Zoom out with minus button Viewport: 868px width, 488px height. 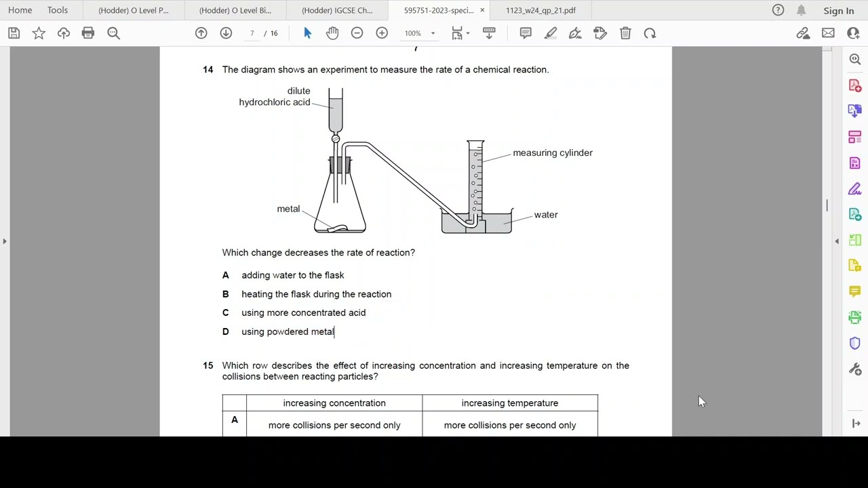(x=357, y=33)
